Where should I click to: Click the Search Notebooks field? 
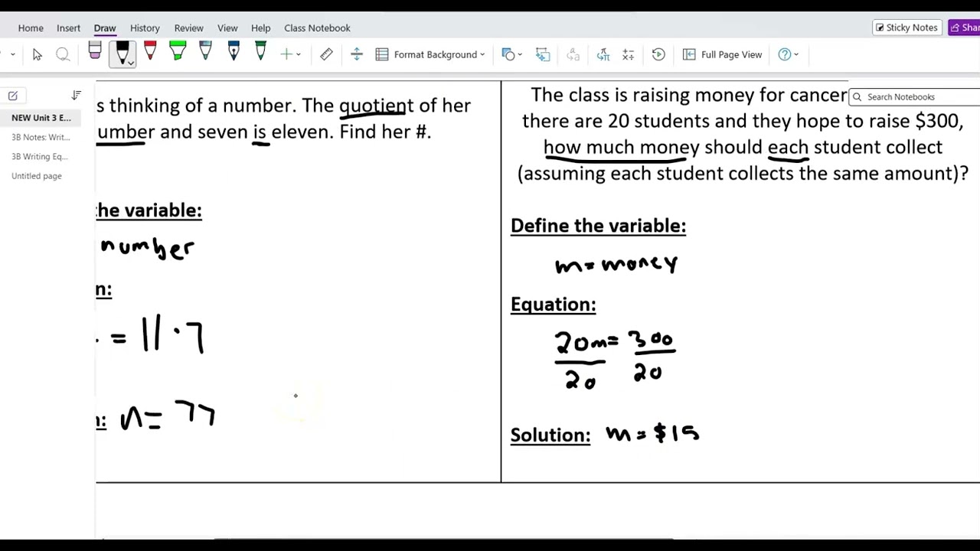(x=915, y=97)
